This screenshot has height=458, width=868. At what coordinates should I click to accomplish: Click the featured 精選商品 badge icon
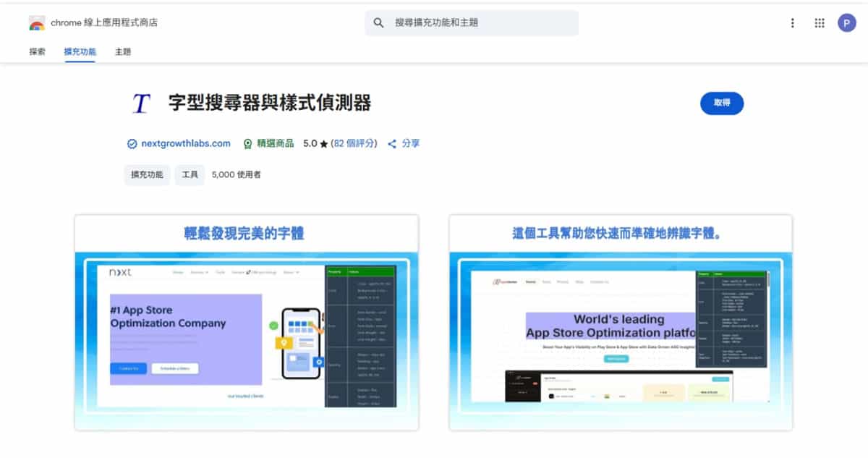tap(248, 144)
